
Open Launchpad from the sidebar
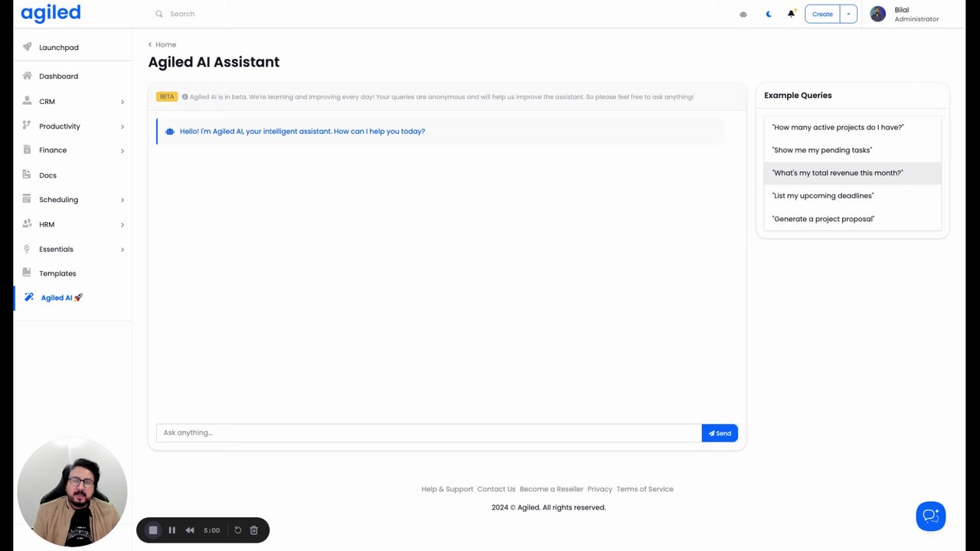[x=58, y=47]
